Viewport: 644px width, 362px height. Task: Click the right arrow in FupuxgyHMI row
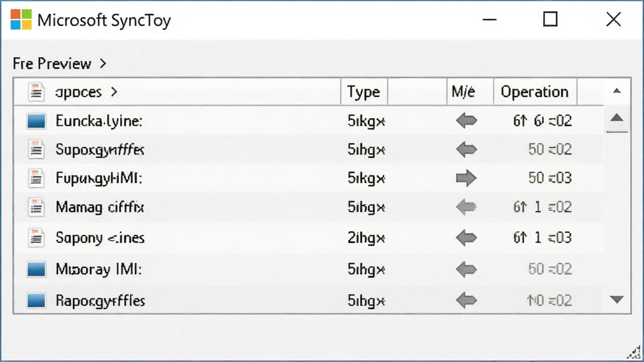coord(466,178)
